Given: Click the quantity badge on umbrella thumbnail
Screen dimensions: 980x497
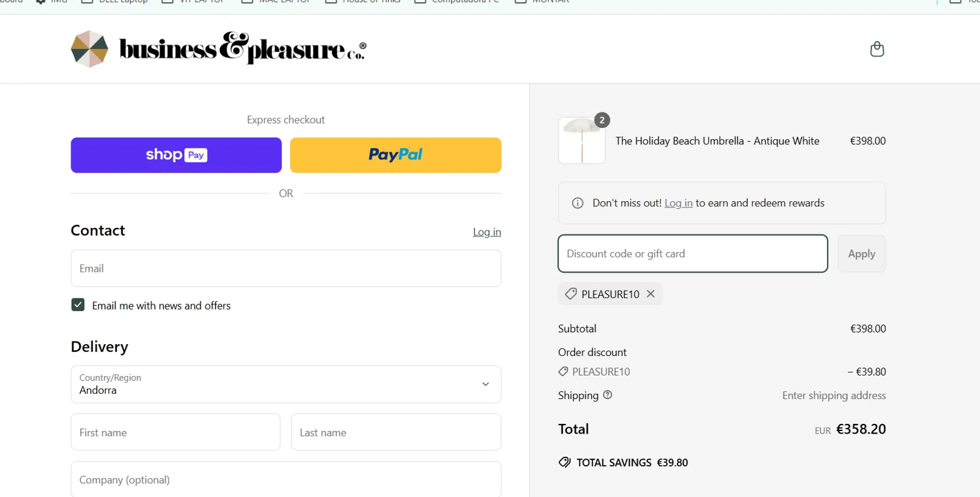Looking at the screenshot, I should [x=602, y=120].
